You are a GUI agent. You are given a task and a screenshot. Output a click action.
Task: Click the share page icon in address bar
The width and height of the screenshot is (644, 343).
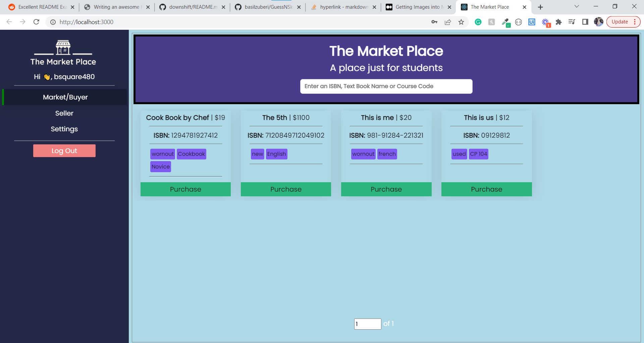click(448, 22)
